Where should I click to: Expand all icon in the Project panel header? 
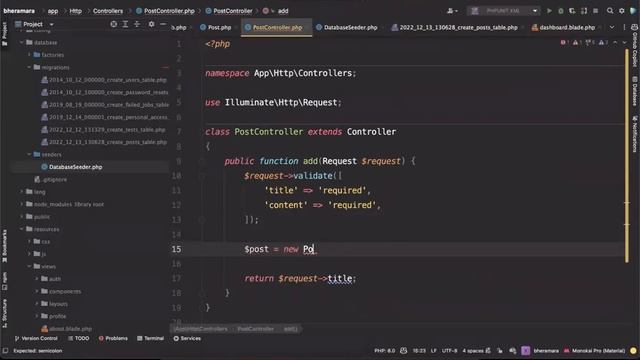click(125, 24)
